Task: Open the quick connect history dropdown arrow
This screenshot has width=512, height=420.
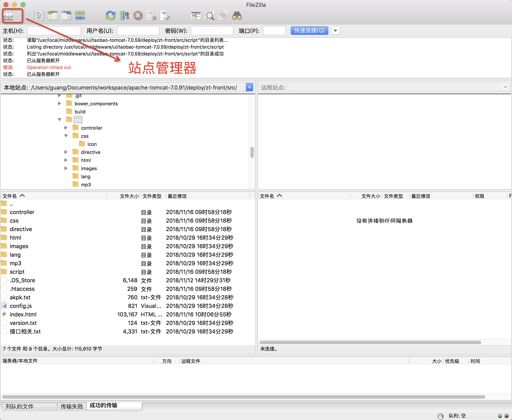Action: tap(335, 30)
